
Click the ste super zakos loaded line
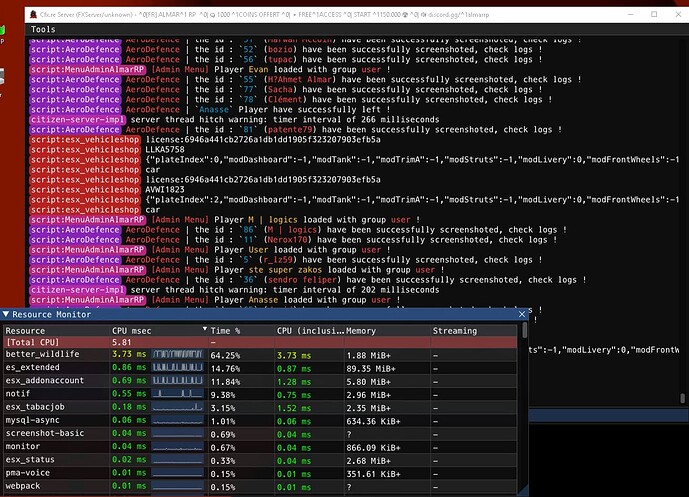(x=237, y=269)
